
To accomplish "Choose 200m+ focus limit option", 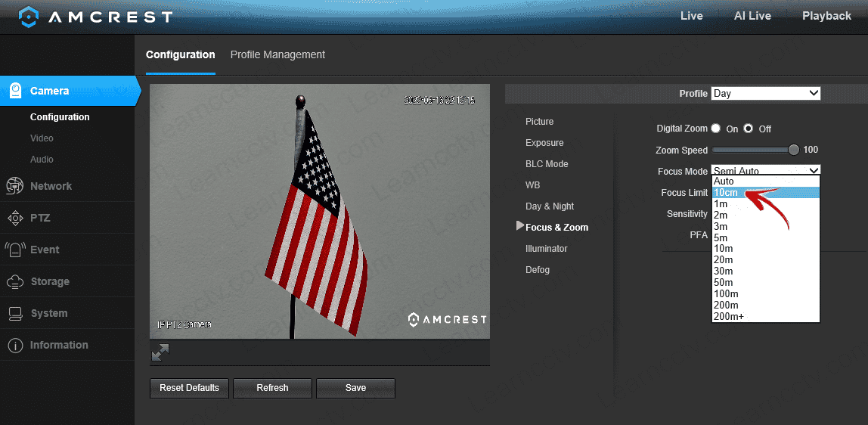I will [765, 316].
